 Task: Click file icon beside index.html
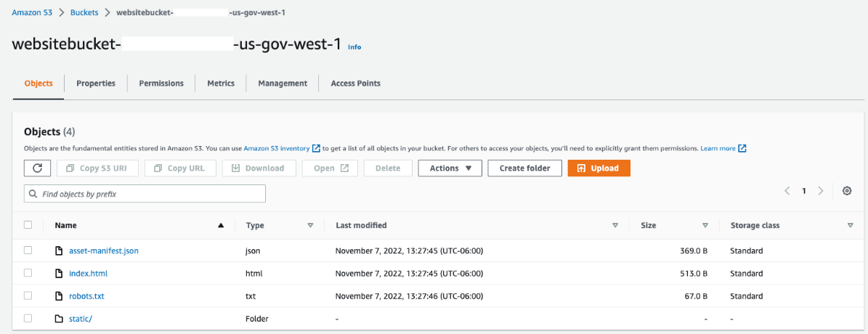pos(59,274)
